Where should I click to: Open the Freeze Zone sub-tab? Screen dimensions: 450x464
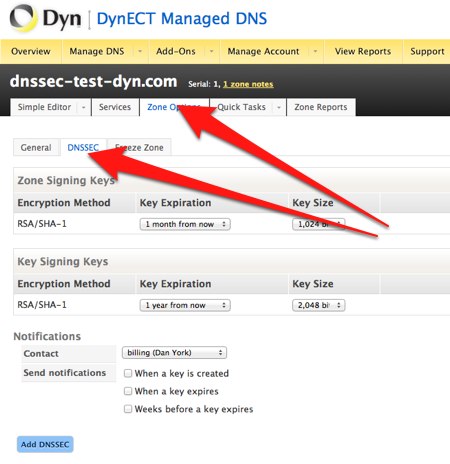(139, 147)
